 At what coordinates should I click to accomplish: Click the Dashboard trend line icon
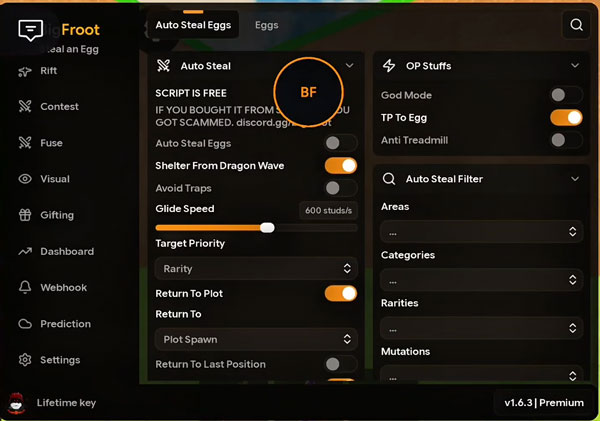tap(25, 251)
